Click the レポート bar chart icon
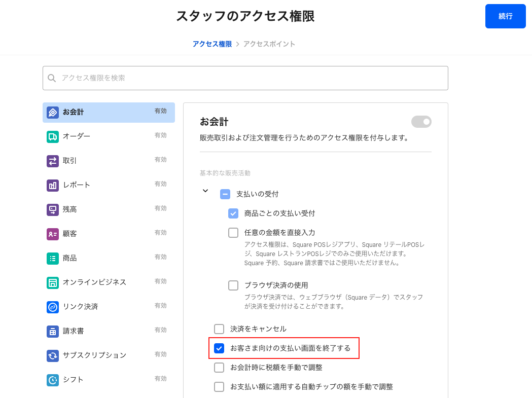 tap(53, 185)
